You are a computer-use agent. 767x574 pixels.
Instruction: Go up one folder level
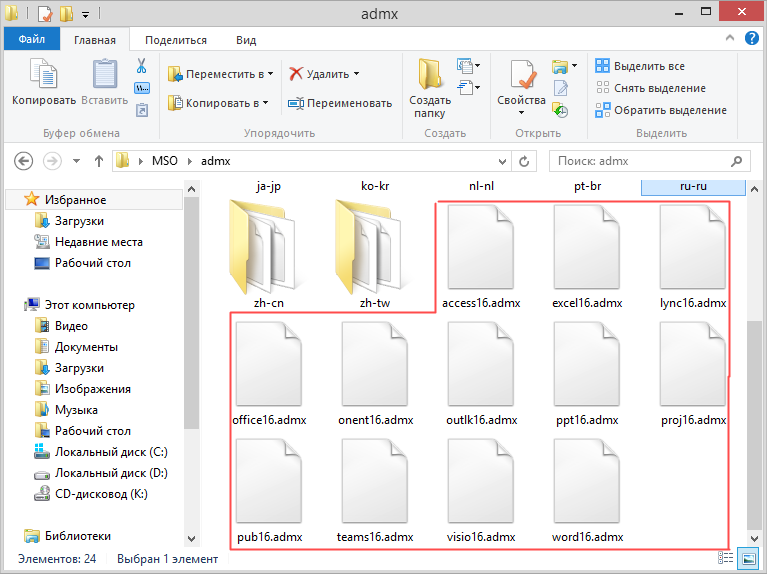click(x=99, y=161)
